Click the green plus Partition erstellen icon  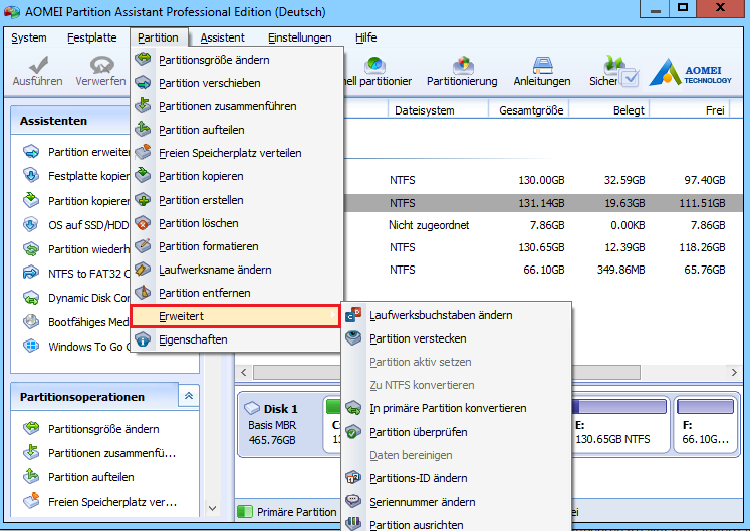coord(143,199)
